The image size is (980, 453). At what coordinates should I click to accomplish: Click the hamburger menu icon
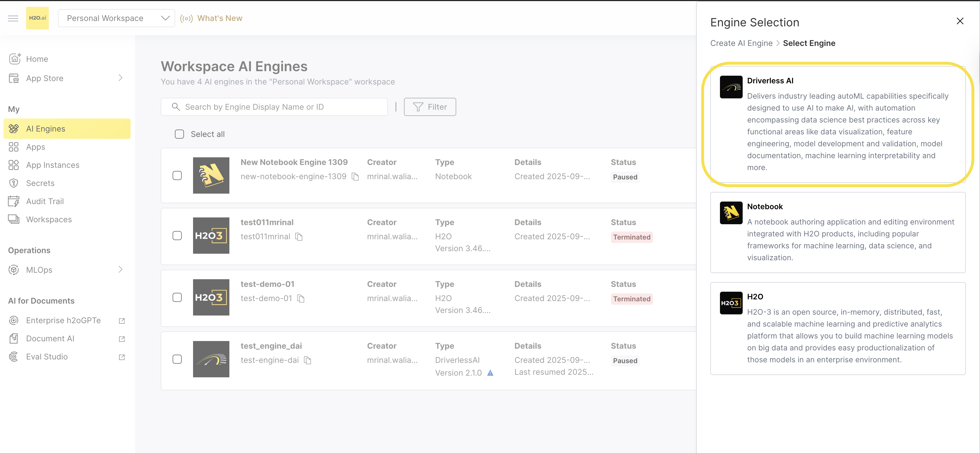click(13, 18)
